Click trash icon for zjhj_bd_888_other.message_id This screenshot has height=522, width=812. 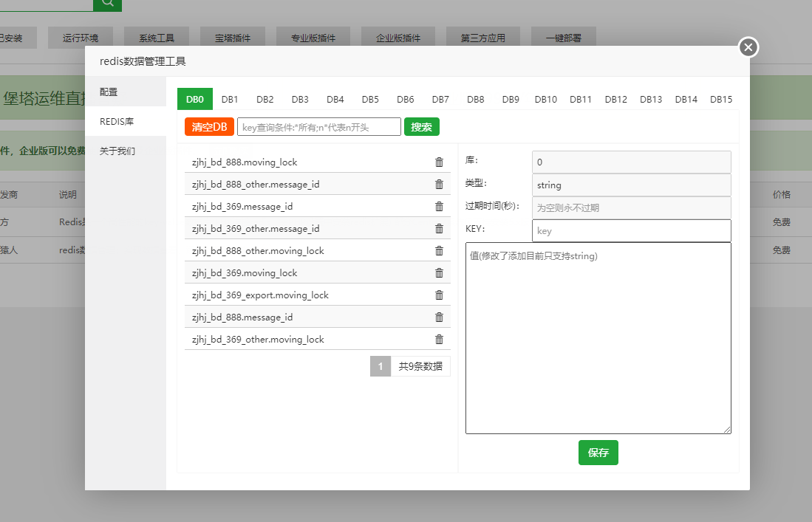pos(439,185)
